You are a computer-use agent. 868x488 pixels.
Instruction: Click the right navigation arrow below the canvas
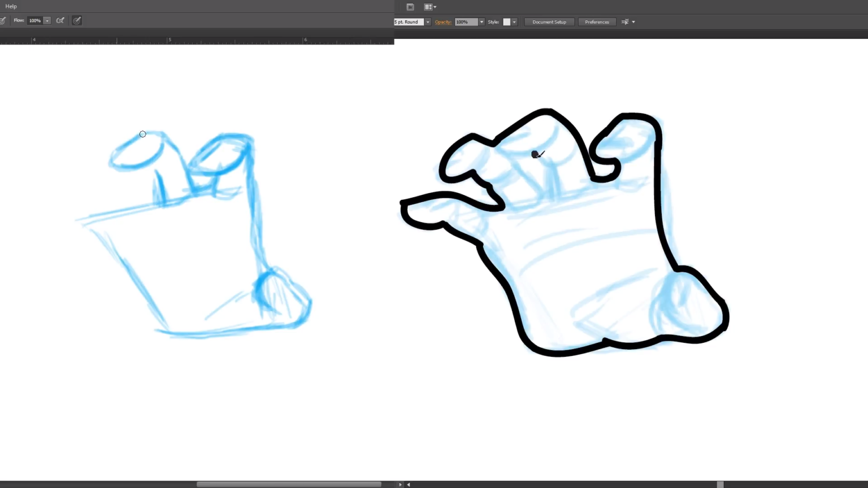[x=400, y=485]
